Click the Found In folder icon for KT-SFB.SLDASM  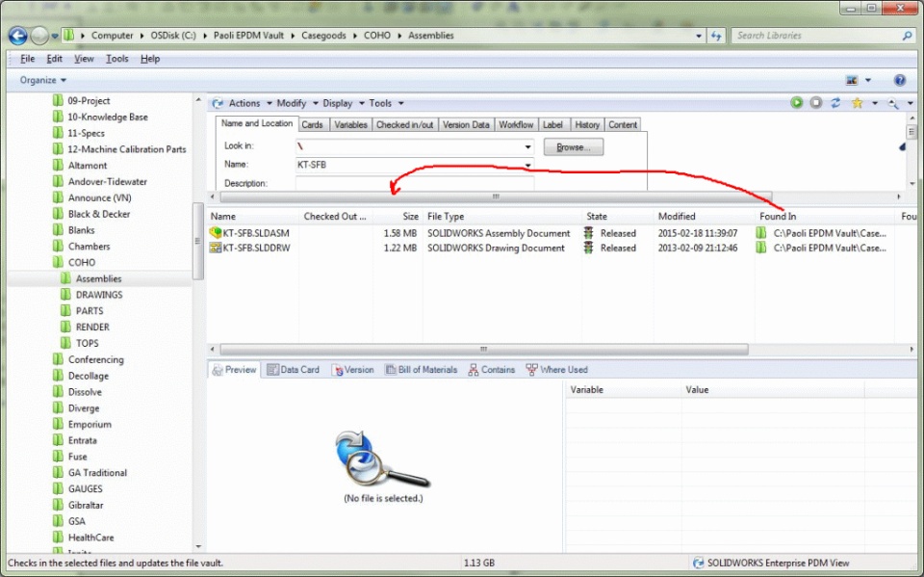761,233
